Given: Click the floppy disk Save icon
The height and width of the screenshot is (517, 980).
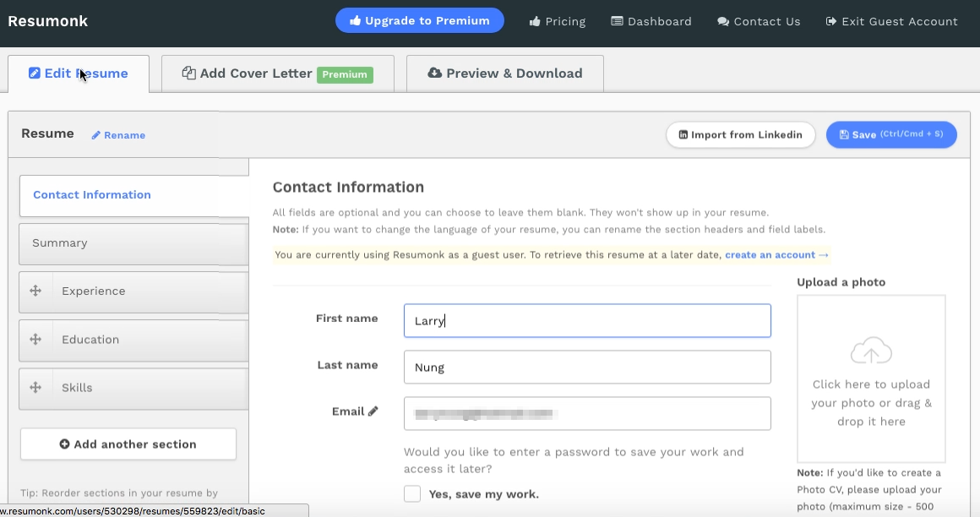Looking at the screenshot, I should tap(844, 134).
